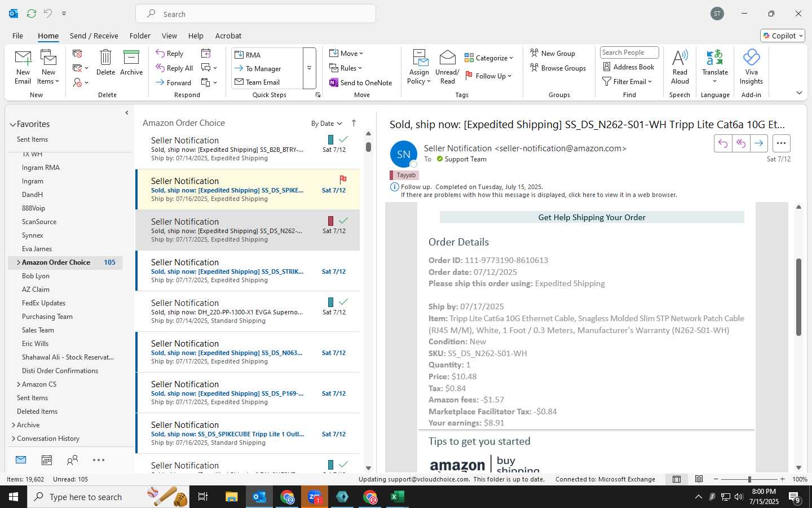The image size is (812, 508).
Task: Toggle completed check on SS_B2B_BTRY message
Action: 343,139
